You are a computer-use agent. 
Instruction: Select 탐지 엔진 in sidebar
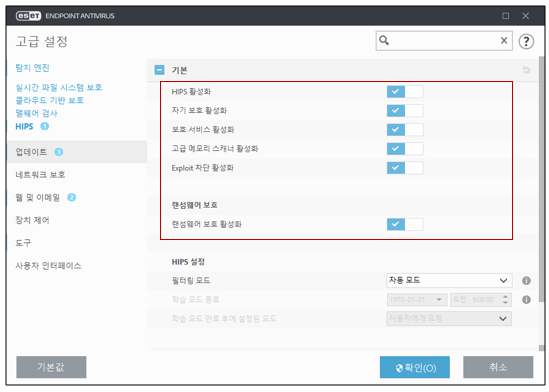point(32,68)
